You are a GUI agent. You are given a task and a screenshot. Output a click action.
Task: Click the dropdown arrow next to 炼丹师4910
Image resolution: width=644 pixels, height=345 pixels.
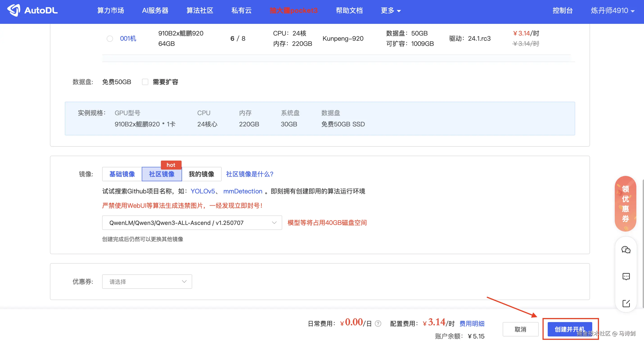pos(633,11)
